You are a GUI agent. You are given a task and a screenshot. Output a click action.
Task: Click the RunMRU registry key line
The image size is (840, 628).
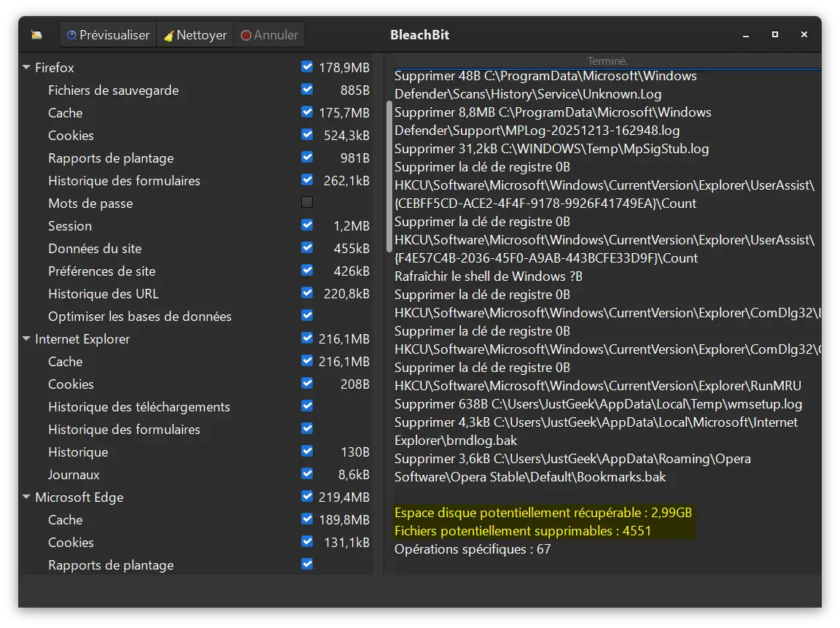[598, 386]
